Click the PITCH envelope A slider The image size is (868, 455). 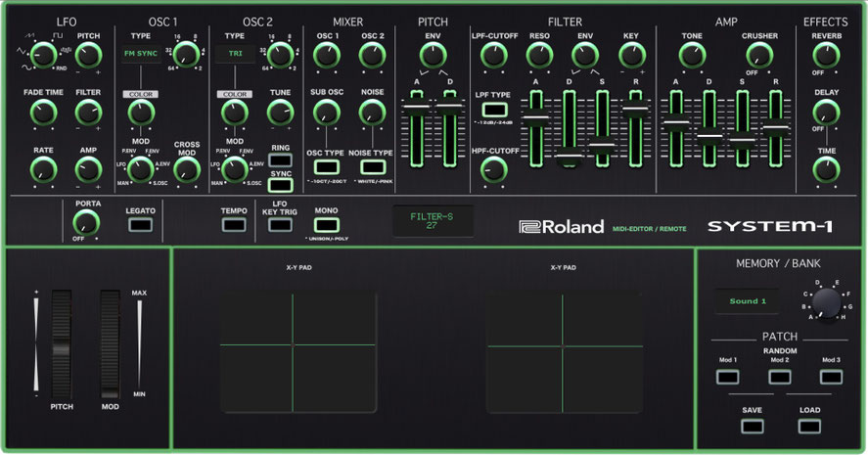tap(417, 128)
